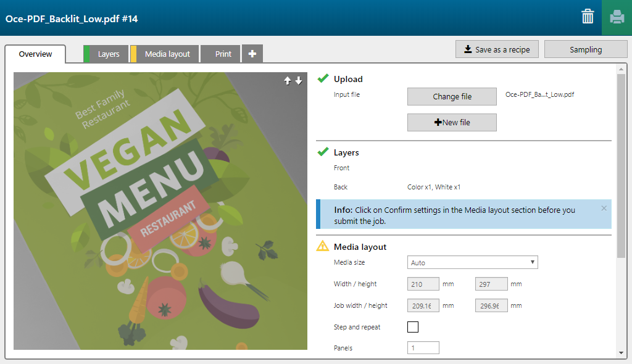Click the job title Oce-PDF_Backlit_Low.pdf #14
This screenshot has width=632, height=364.
72,19
